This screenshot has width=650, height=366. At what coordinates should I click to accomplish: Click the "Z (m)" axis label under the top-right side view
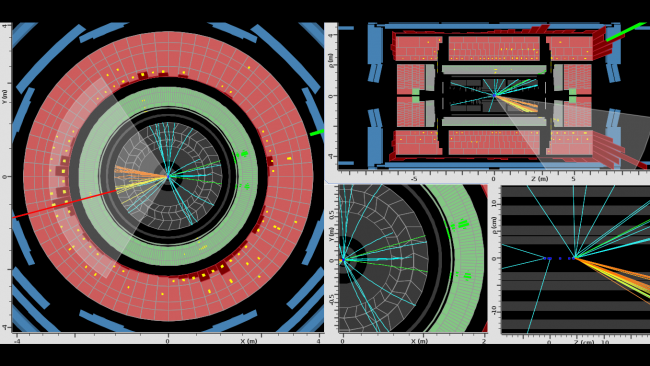point(540,179)
